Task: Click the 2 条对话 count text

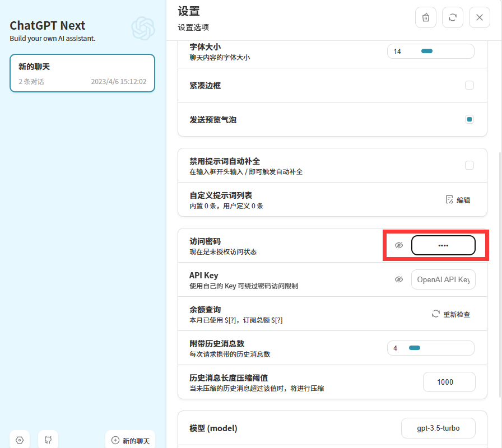Action: tap(31, 82)
